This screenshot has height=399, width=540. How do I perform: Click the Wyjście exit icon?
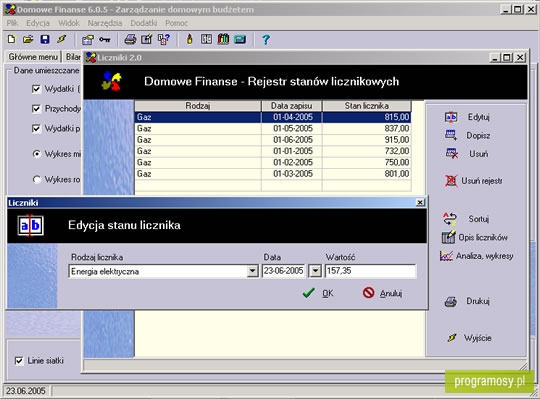coord(452,338)
